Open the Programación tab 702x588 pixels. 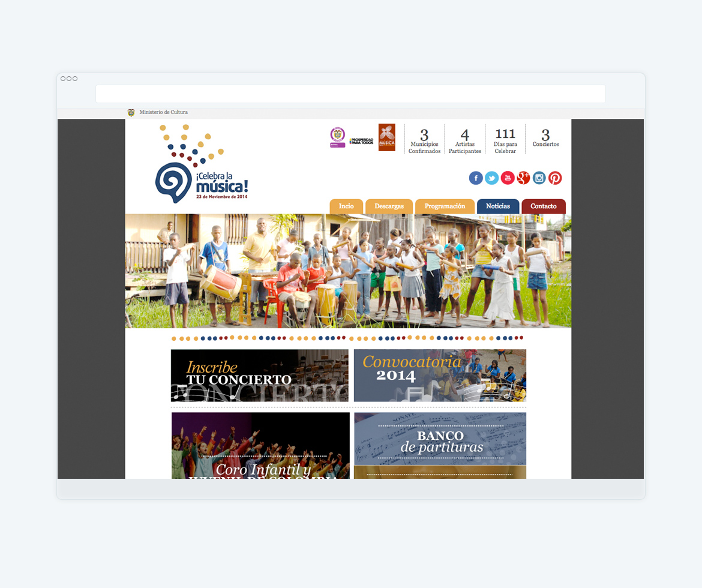click(445, 206)
